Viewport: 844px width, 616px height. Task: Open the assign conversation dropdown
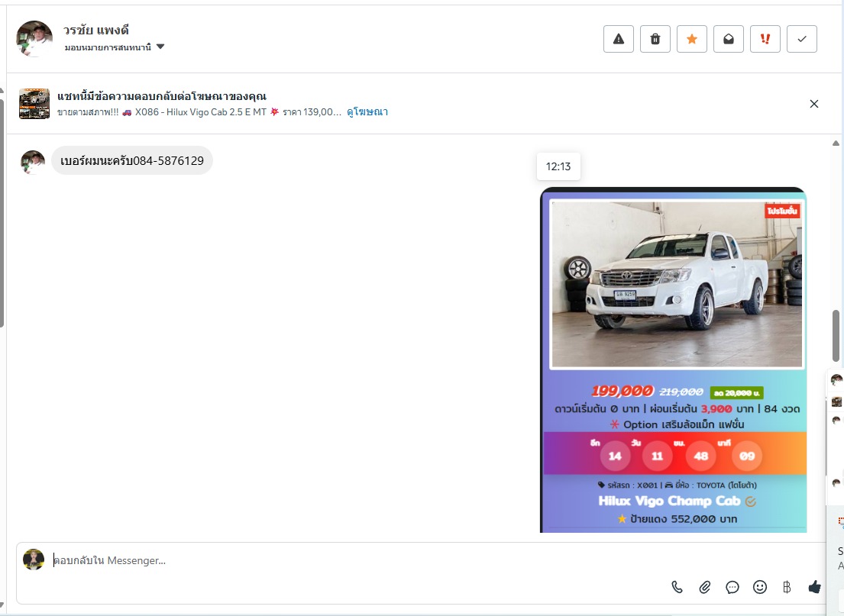[114, 47]
